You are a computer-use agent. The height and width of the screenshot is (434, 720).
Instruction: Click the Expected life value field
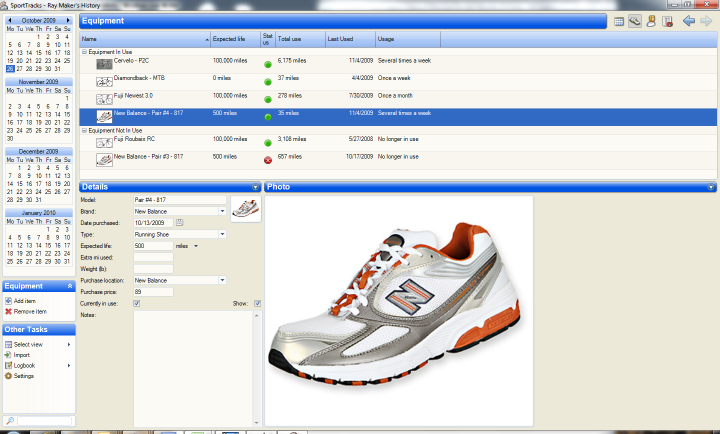point(153,246)
